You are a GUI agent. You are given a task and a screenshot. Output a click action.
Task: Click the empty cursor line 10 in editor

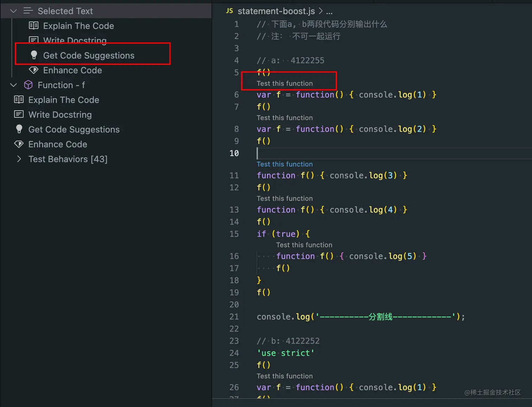pyautogui.click(x=394, y=153)
